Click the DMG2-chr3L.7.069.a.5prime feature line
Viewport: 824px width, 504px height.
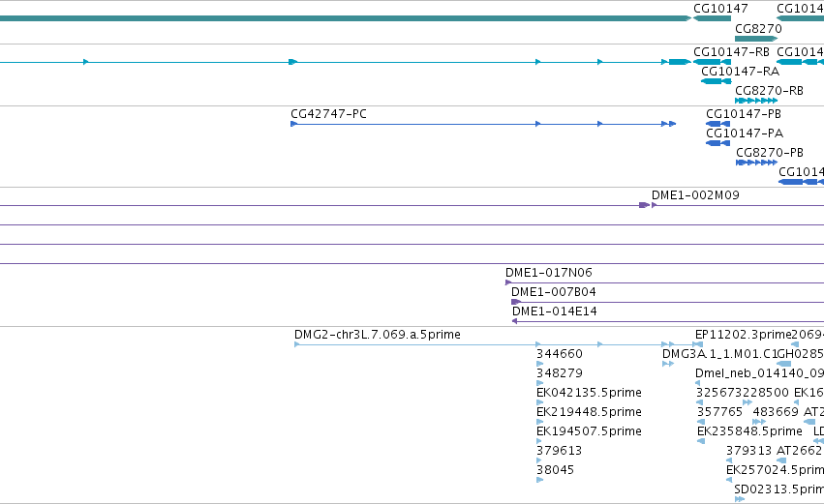494,345
